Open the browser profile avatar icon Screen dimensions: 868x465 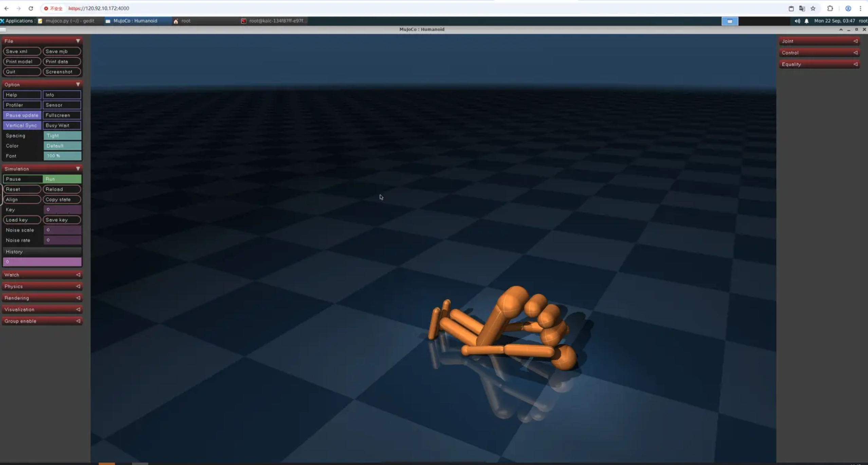click(848, 8)
